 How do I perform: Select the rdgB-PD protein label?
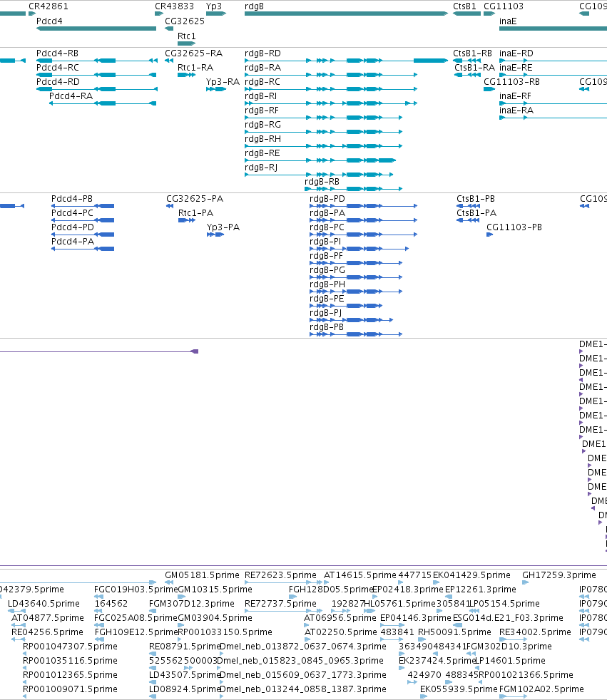(327, 199)
